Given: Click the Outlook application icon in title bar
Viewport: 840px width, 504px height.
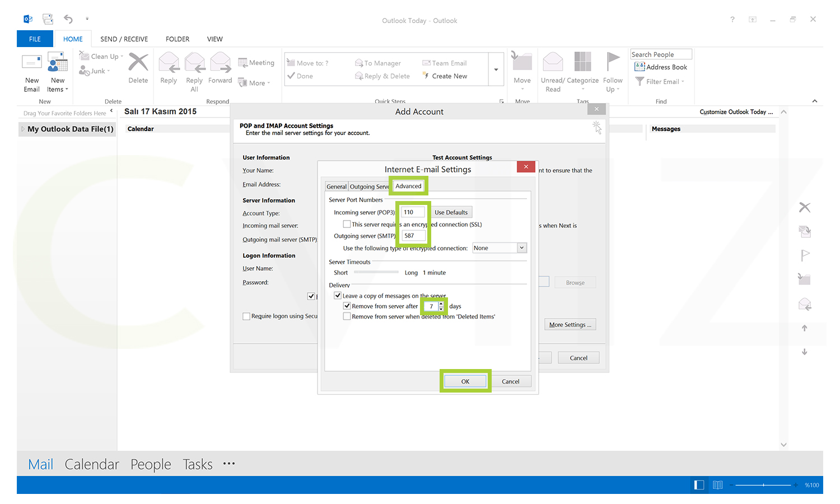Looking at the screenshot, I should click(x=28, y=20).
